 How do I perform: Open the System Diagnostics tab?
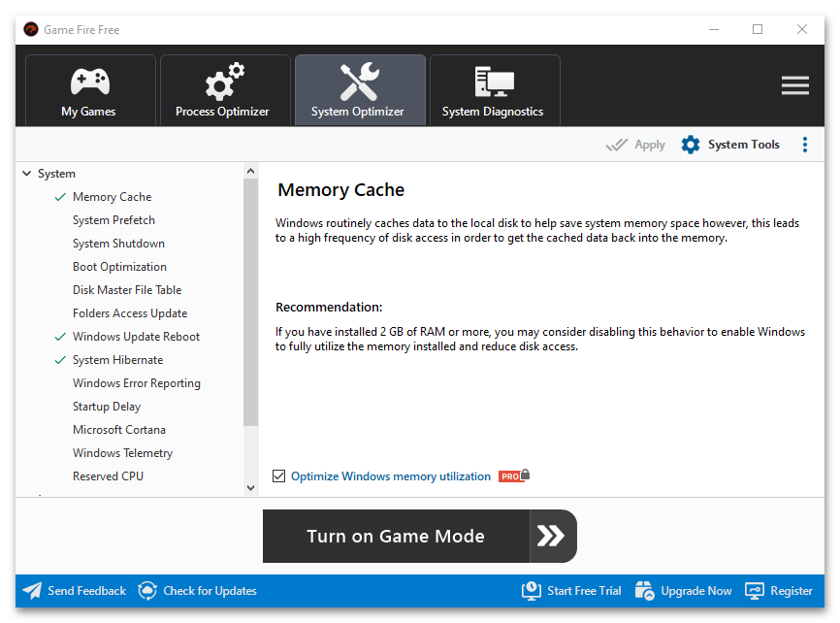(493, 90)
